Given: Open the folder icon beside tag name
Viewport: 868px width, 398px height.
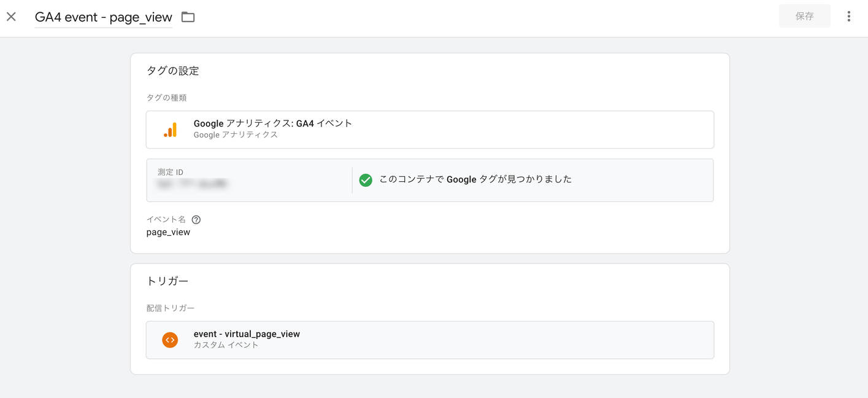Looking at the screenshot, I should (188, 17).
